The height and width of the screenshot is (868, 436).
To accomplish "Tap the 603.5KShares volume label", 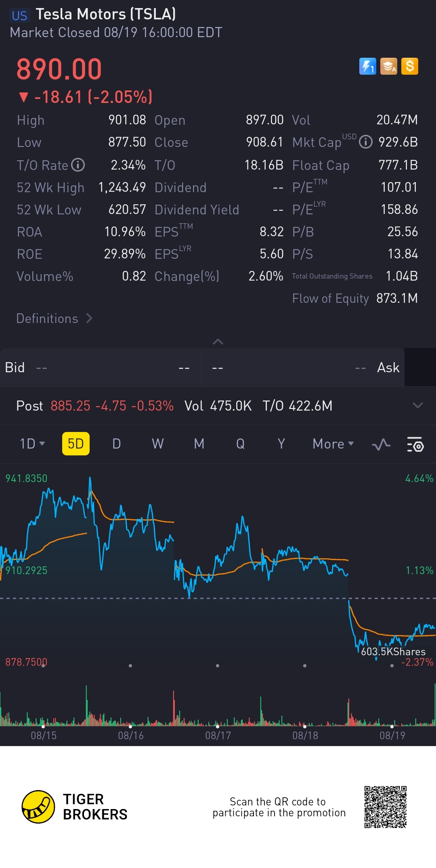I will tap(393, 652).
